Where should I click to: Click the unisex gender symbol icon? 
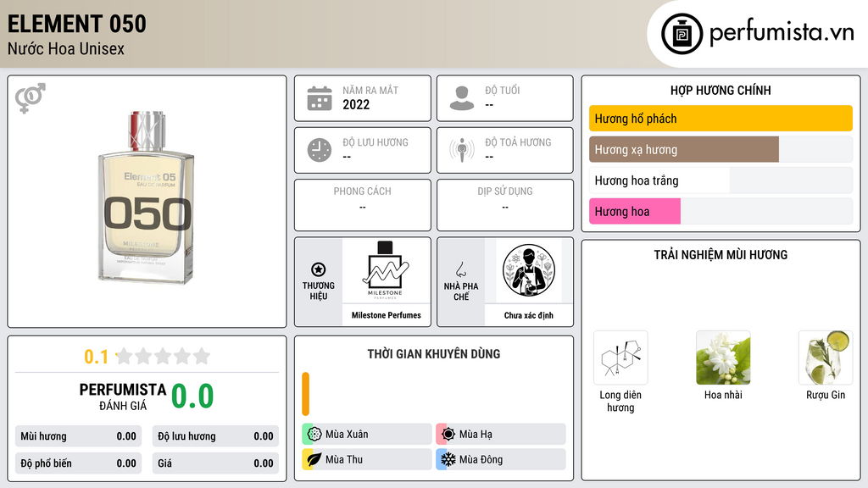pos(31,98)
